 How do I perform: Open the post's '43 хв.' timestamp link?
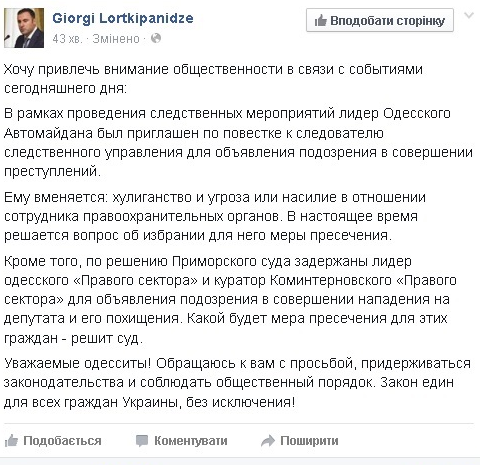[x=67, y=39]
